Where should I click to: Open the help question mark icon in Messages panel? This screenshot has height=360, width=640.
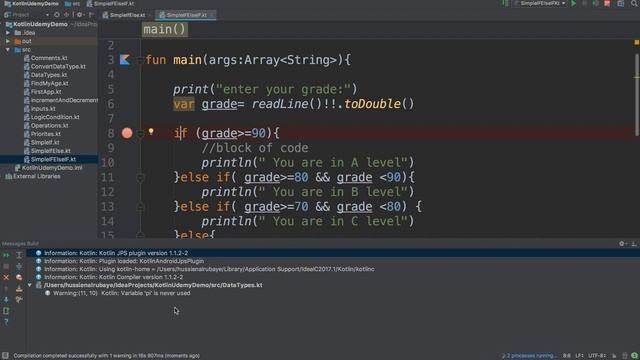[6, 322]
